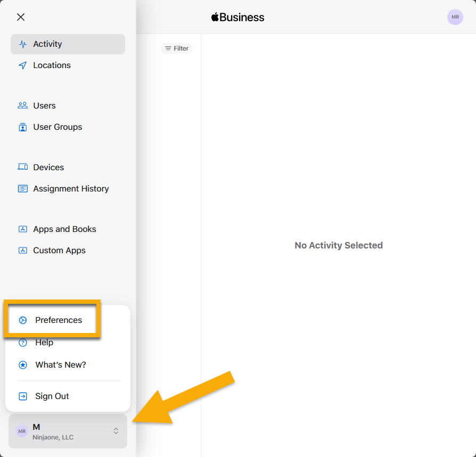
Task: Click the Users people icon
Action: 22,105
